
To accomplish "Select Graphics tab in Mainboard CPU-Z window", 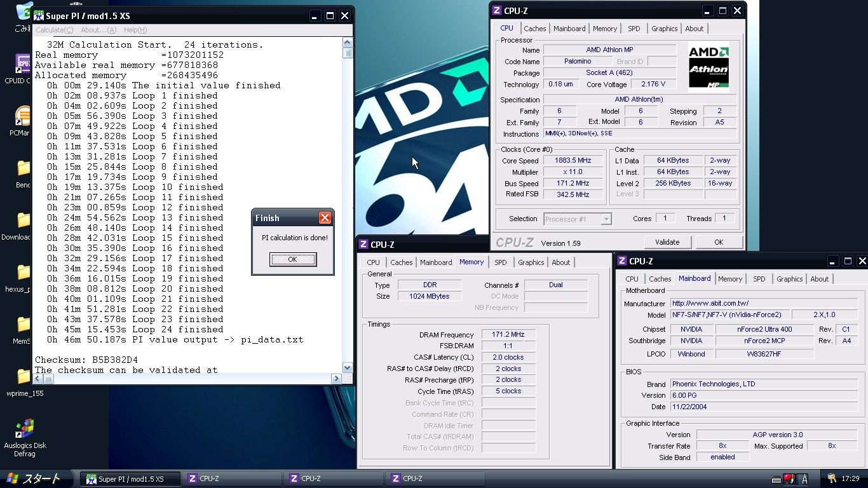I will pos(790,279).
